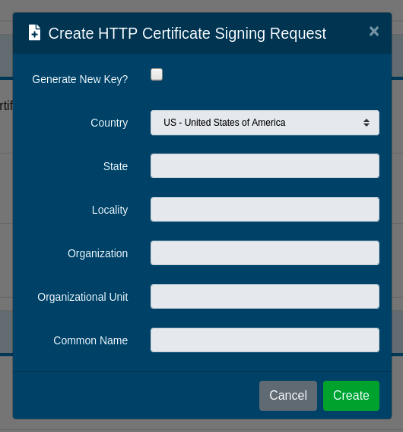Viewport: 403px width, 432px height.
Task: Close the Certificate Signing Request dialog
Action: click(x=374, y=31)
